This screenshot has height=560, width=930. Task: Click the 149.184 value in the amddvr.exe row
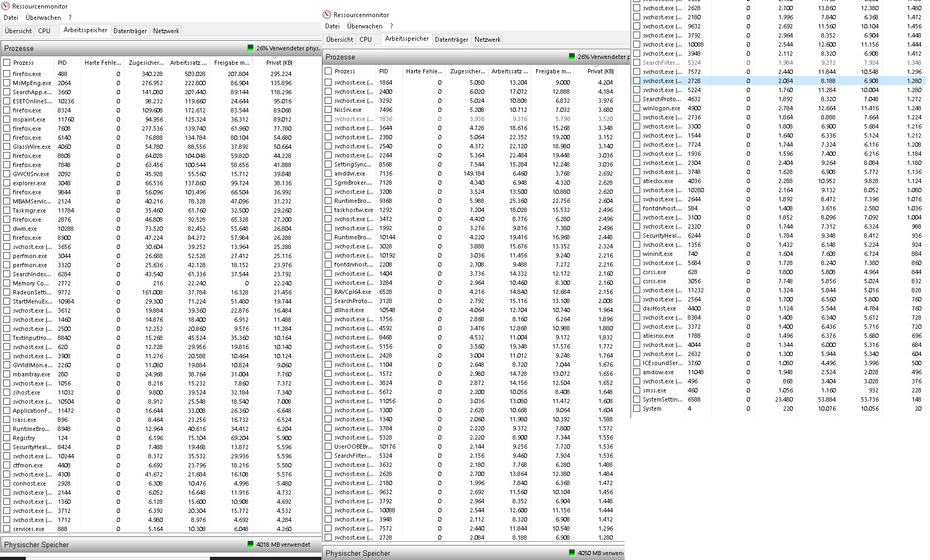coord(474,173)
